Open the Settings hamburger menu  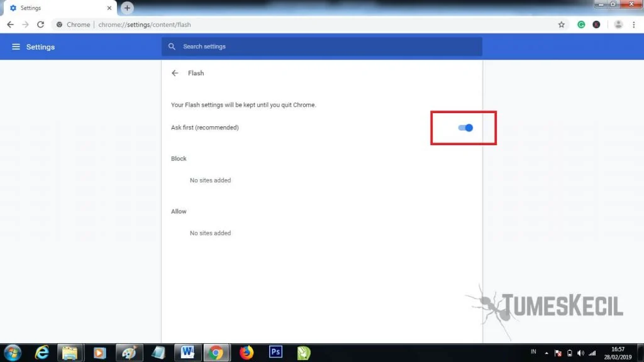(16, 47)
